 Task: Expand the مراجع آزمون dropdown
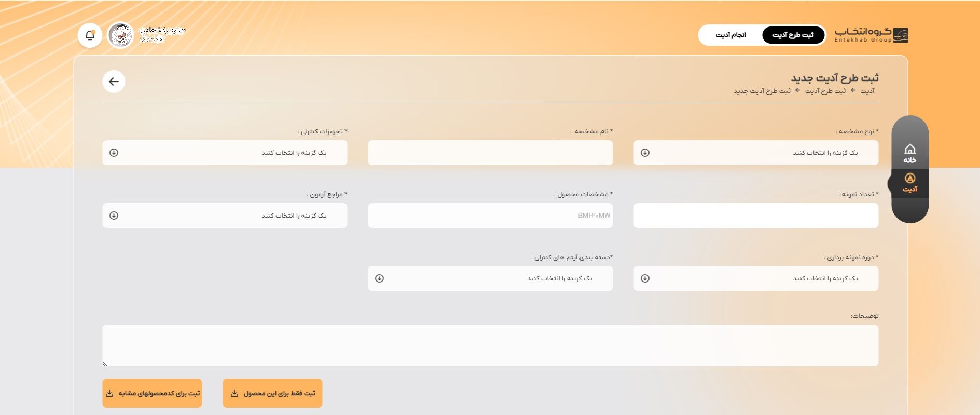pyautogui.click(x=225, y=216)
